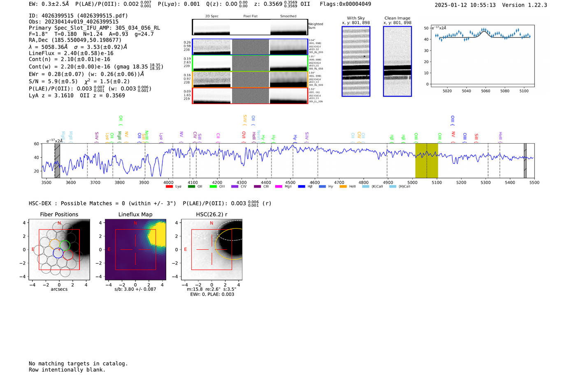Click the gray hatched region near 5460 Å
Screen dimensions: 576x392
pos(525,161)
